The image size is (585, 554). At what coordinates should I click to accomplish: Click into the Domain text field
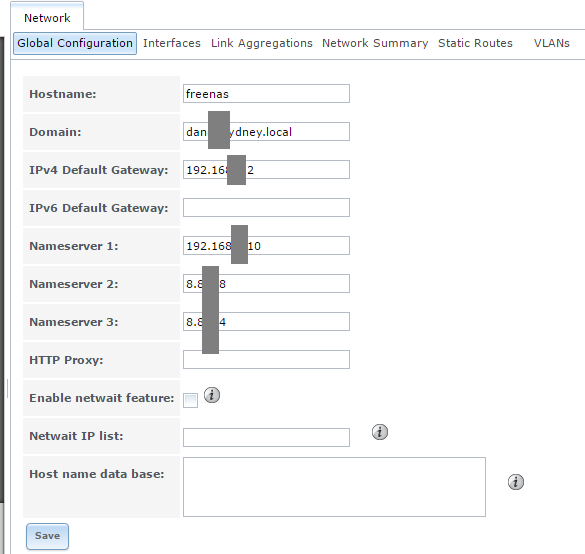[266, 132]
